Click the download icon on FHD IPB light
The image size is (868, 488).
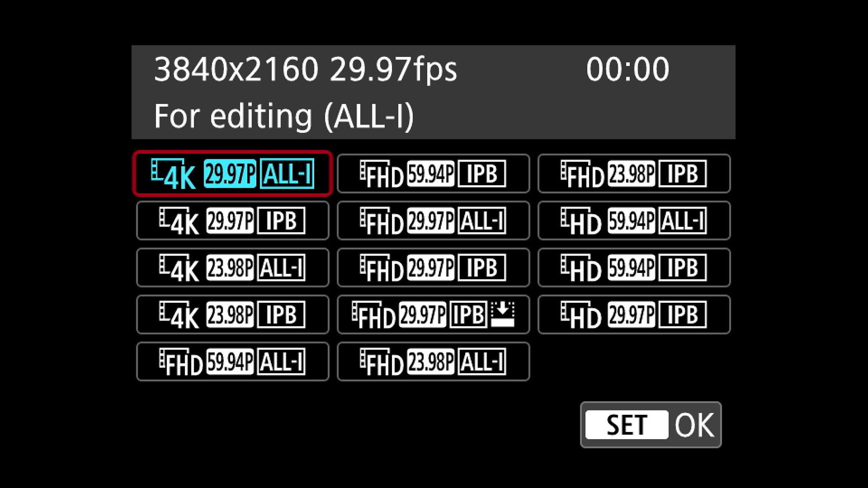(502, 314)
